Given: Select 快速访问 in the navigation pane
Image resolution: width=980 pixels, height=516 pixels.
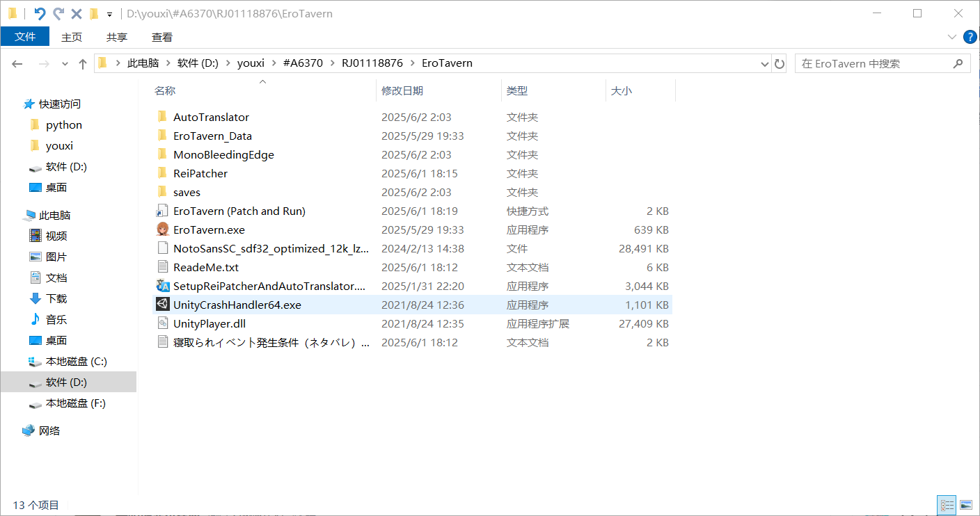Looking at the screenshot, I should pyautogui.click(x=60, y=104).
